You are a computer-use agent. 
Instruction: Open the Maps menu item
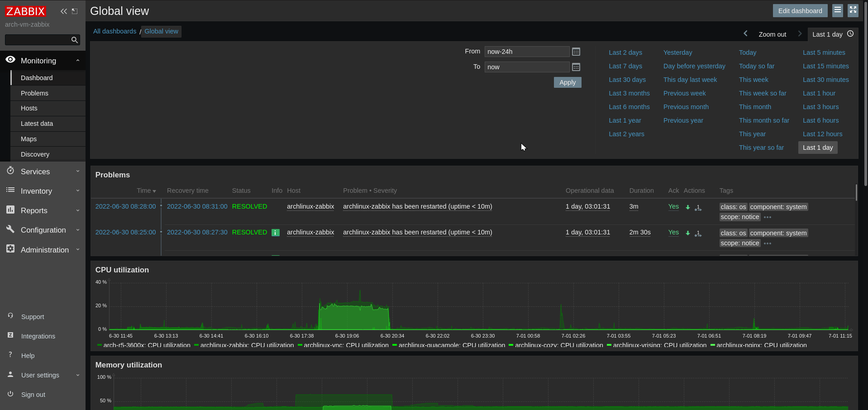click(x=48, y=139)
